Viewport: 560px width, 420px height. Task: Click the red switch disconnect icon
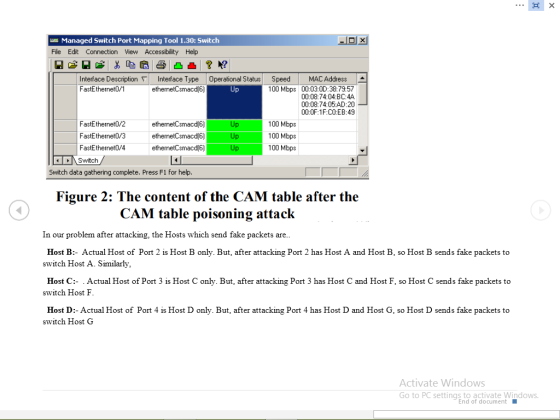click(x=192, y=65)
